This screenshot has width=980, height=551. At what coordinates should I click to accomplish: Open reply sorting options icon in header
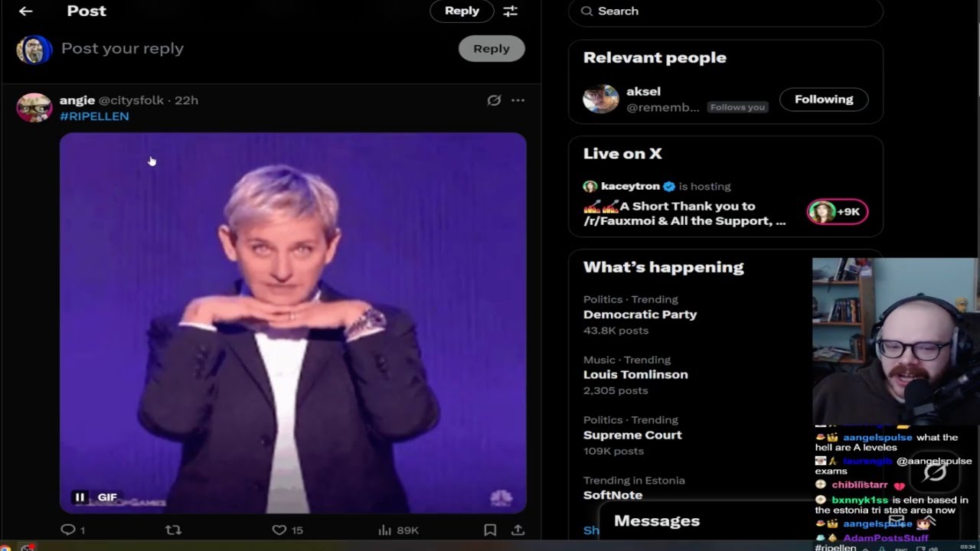[510, 11]
